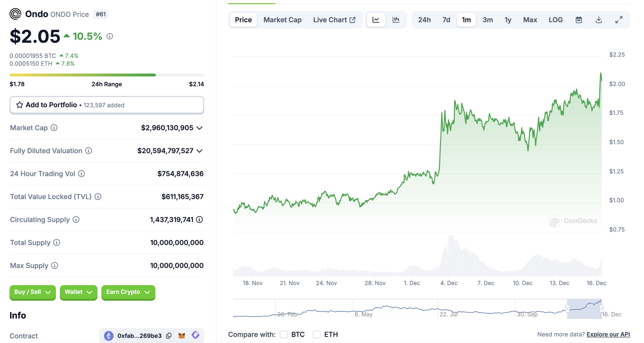644x343 pixels.
Task: Show Total Value Locked info icon
Action: pyautogui.click(x=98, y=197)
